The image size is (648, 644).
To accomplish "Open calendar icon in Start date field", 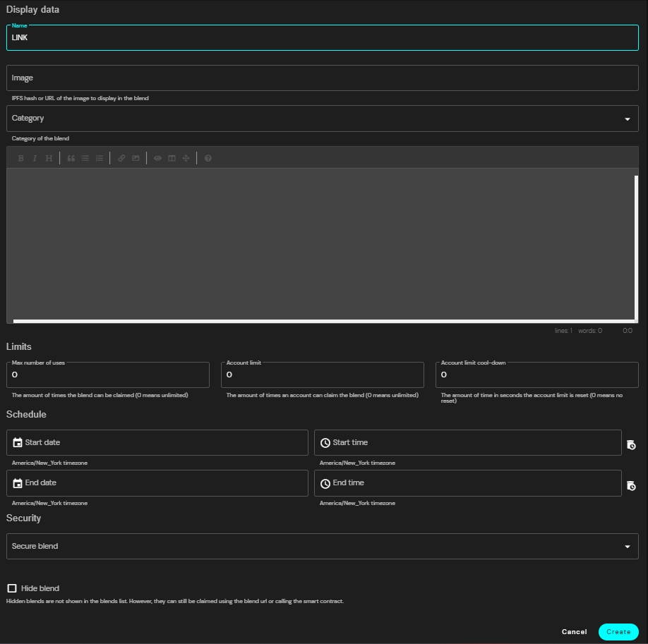I will [18, 442].
